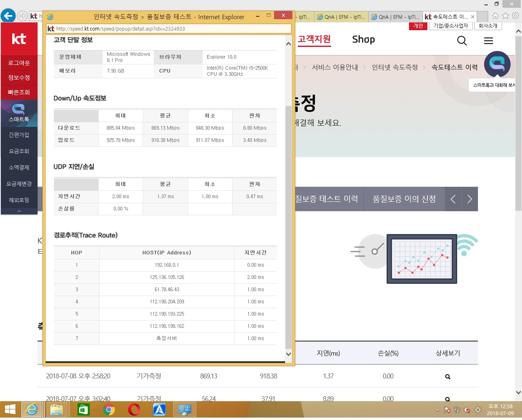Open the 고객지원 menu
The width and height of the screenshot is (522, 420).
pos(314,40)
